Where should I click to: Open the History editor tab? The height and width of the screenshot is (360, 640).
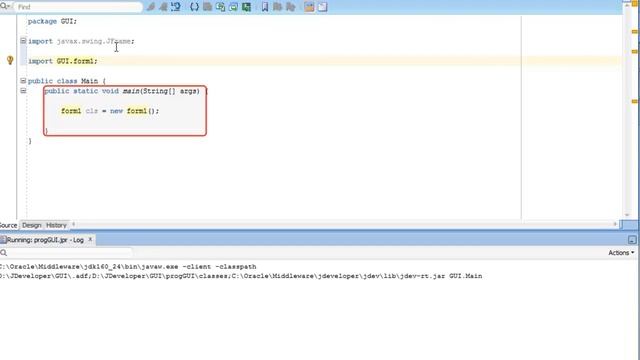[x=56, y=225]
